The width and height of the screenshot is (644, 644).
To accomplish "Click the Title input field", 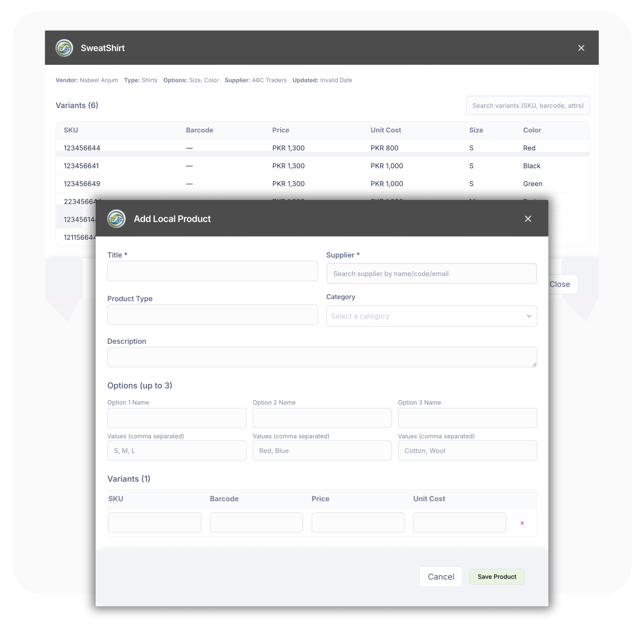I will coord(212,271).
